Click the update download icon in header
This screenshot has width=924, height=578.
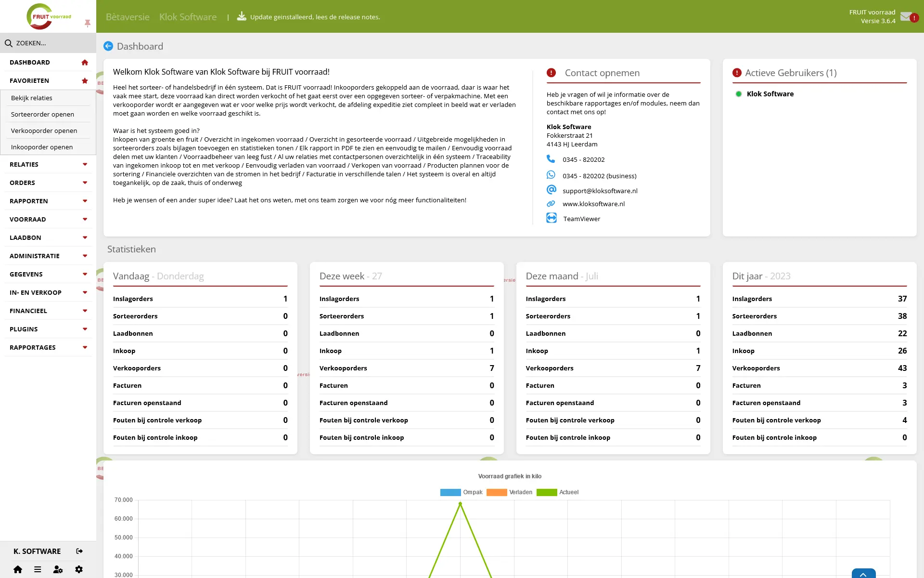click(242, 16)
